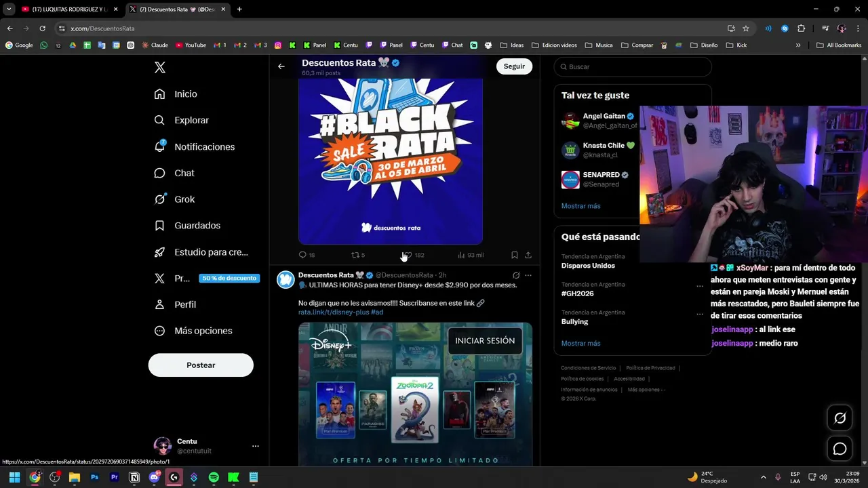Open Windows Start menu

(x=14, y=477)
